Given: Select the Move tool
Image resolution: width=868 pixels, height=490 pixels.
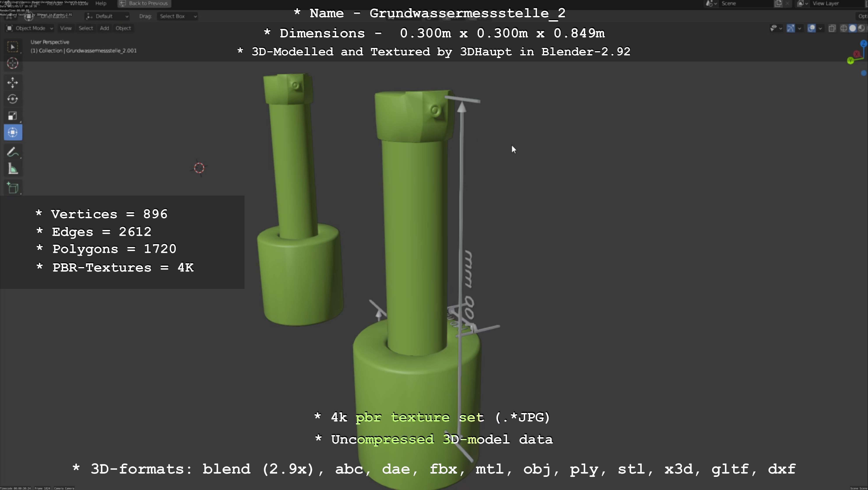Looking at the screenshot, I should tap(13, 83).
